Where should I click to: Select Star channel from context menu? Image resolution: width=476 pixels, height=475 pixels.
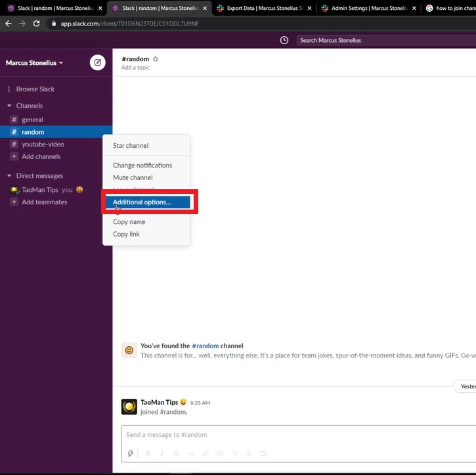(x=146, y=145)
